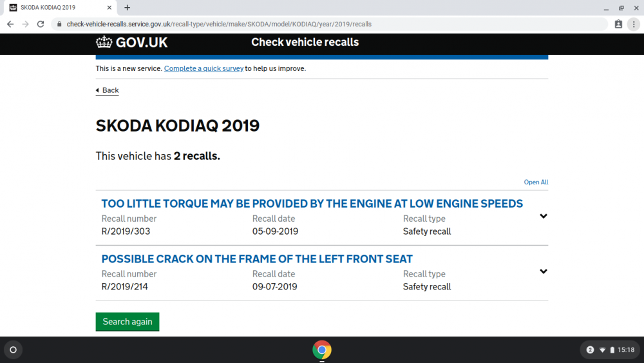Screen dimensions: 644x363
Task: Click the browser forward arrow icon
Action: (26, 25)
